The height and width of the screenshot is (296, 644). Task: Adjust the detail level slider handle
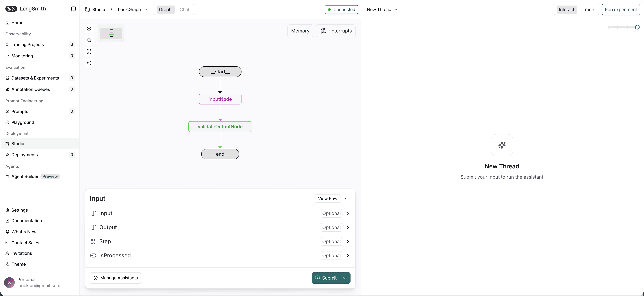click(x=637, y=27)
